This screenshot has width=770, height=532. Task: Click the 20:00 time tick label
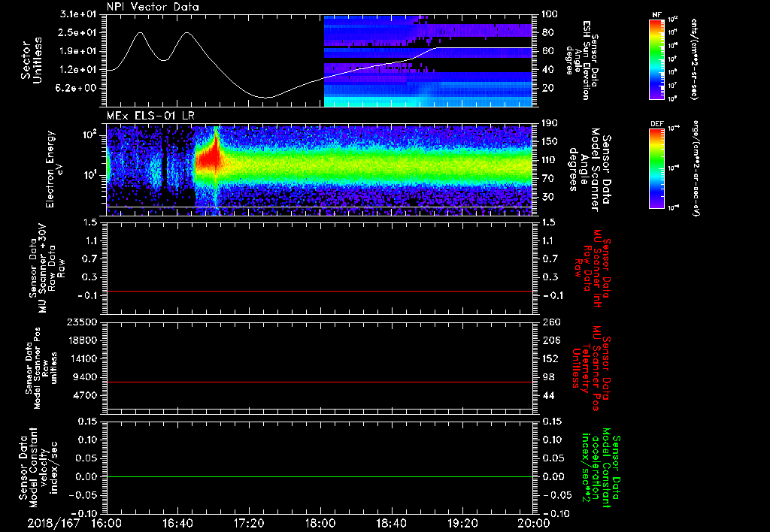point(534,523)
